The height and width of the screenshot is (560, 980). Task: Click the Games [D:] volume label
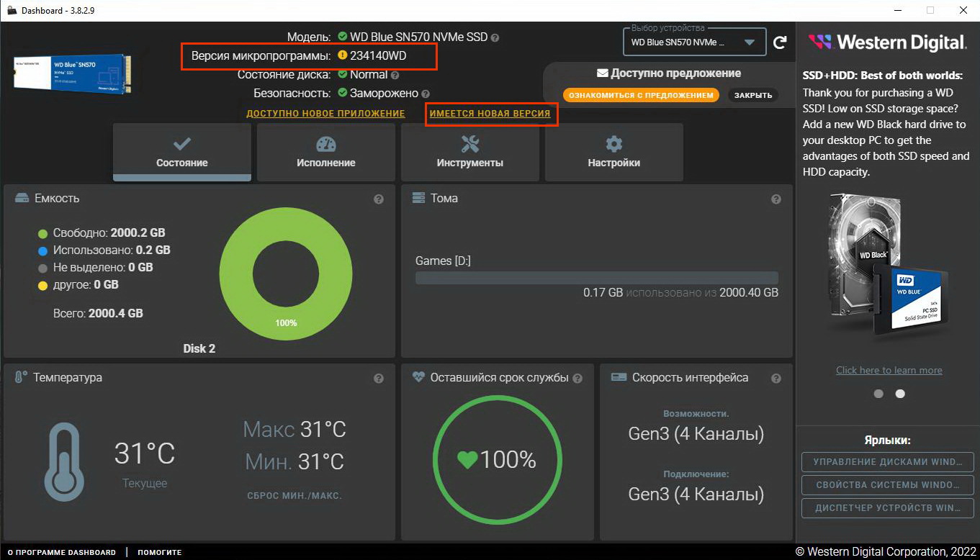pos(443,261)
